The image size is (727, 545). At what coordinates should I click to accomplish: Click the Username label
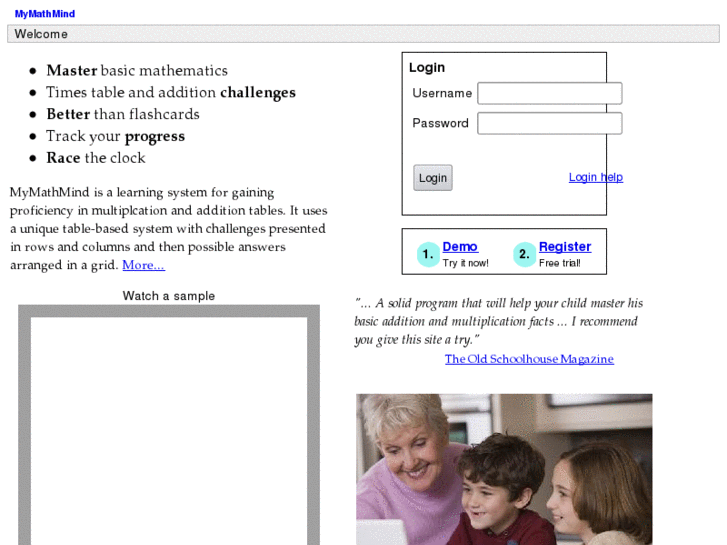click(442, 93)
